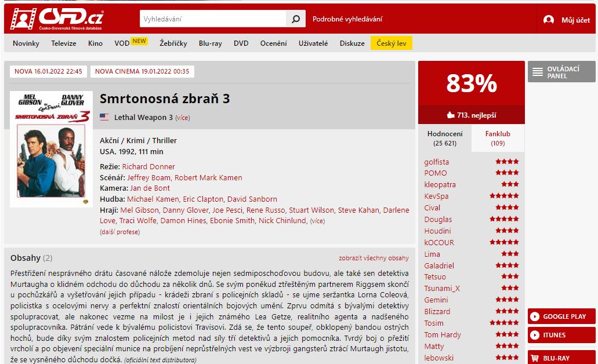Click zobrazit všechny obsahy link
Image resolution: width=598 pixels, height=364 pixels.
pyautogui.click(x=374, y=258)
